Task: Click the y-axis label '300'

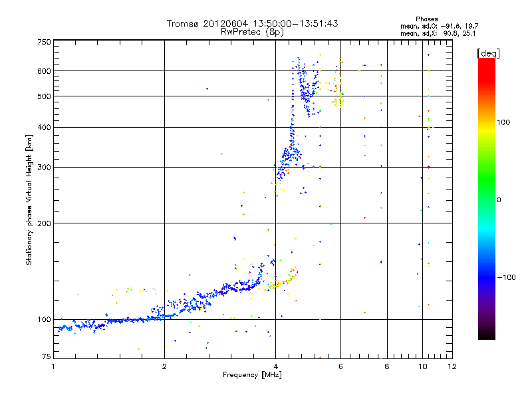Action: [44, 168]
